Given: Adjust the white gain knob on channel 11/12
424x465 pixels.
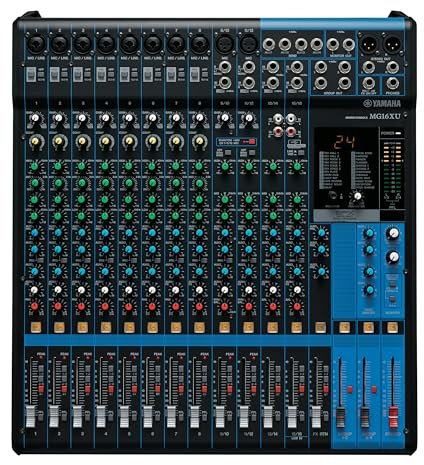Looking at the screenshot, I should pyautogui.click(x=249, y=118).
